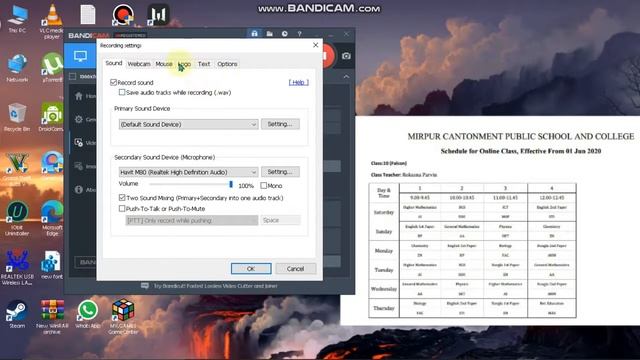
Task: Click Setting button for Primary Sound Device
Action: [x=280, y=124]
